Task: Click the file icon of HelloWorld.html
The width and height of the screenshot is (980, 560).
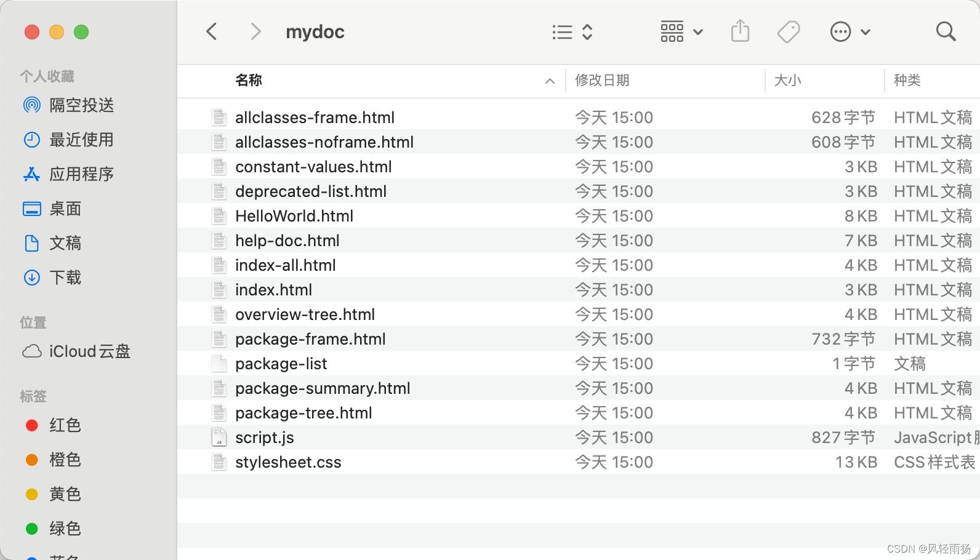Action: (x=219, y=215)
